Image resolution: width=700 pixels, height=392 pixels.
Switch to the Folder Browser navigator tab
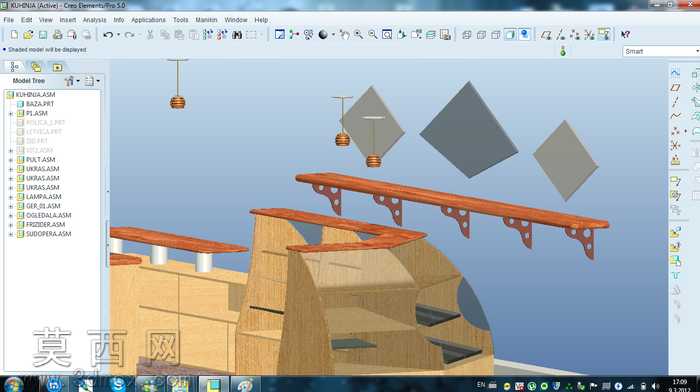pos(36,67)
